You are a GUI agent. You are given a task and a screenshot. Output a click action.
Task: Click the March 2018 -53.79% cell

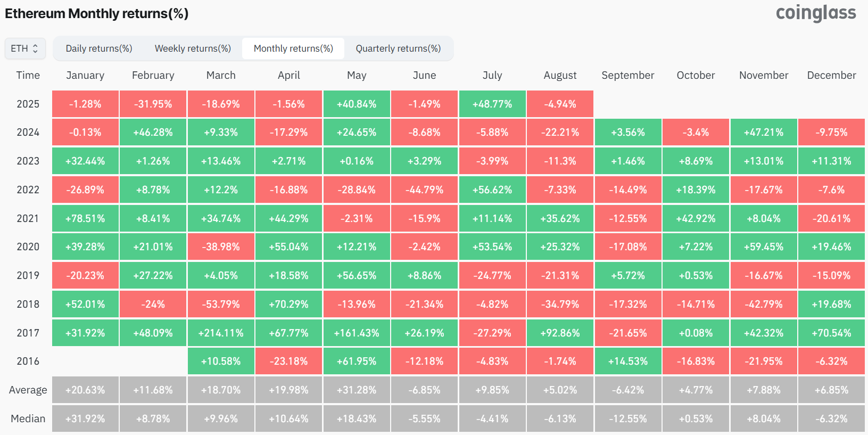point(221,305)
